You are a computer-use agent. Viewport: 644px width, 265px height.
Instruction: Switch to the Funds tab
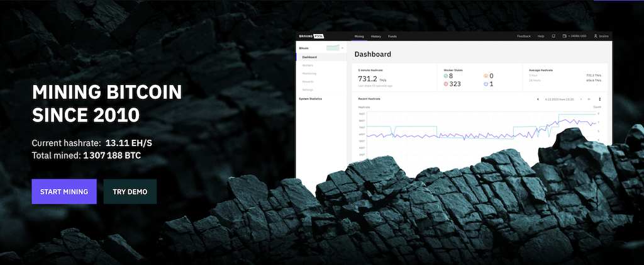point(392,37)
